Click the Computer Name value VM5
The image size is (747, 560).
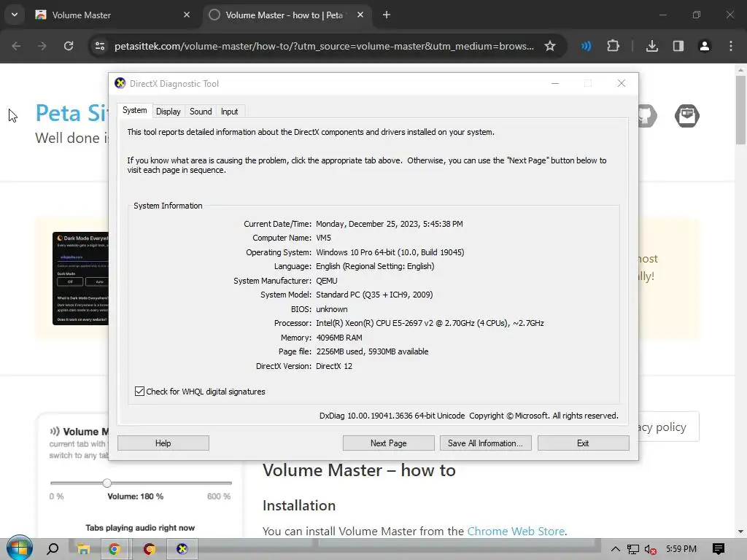[323, 238]
